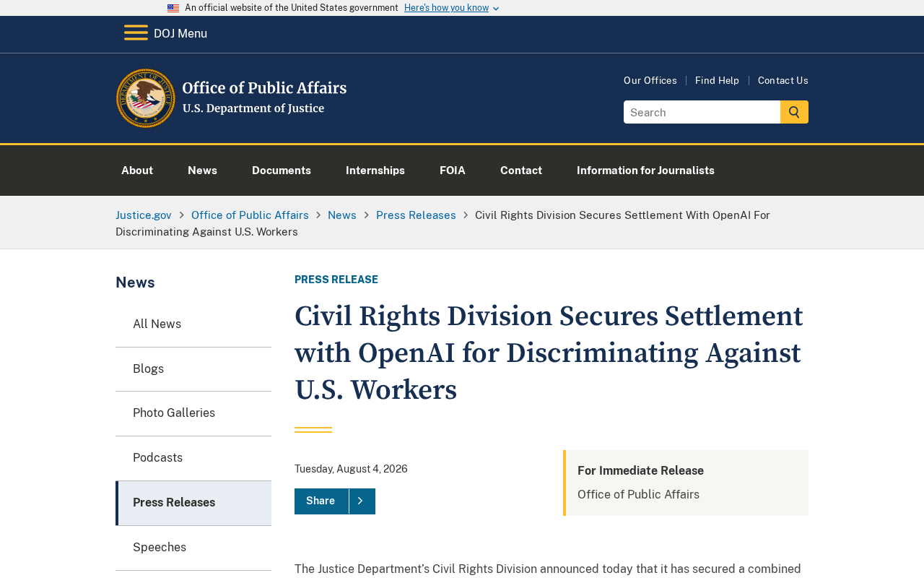Image resolution: width=924 pixels, height=578 pixels.
Task: Click the date 'Tuesday, August 4, 2026'
Action: click(351, 469)
